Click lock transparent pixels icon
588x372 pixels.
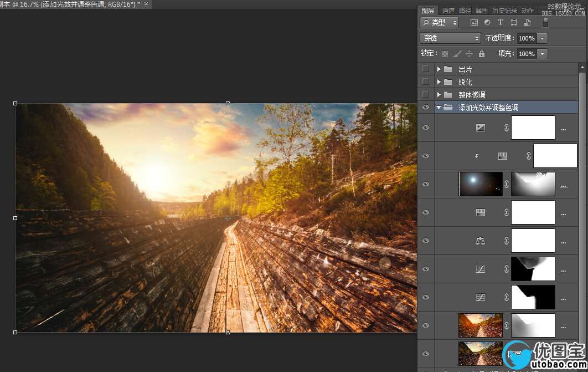pos(445,54)
